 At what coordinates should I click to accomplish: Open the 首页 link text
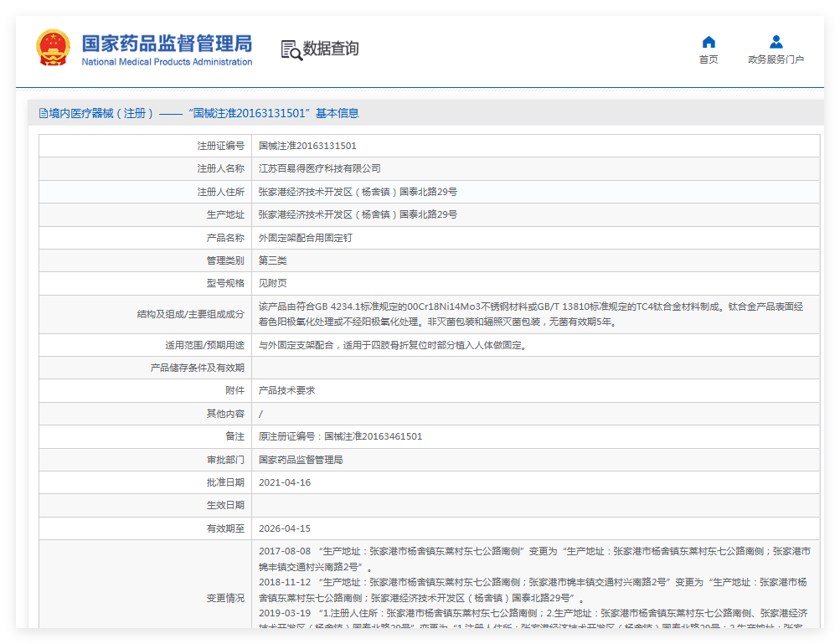pyautogui.click(x=709, y=59)
